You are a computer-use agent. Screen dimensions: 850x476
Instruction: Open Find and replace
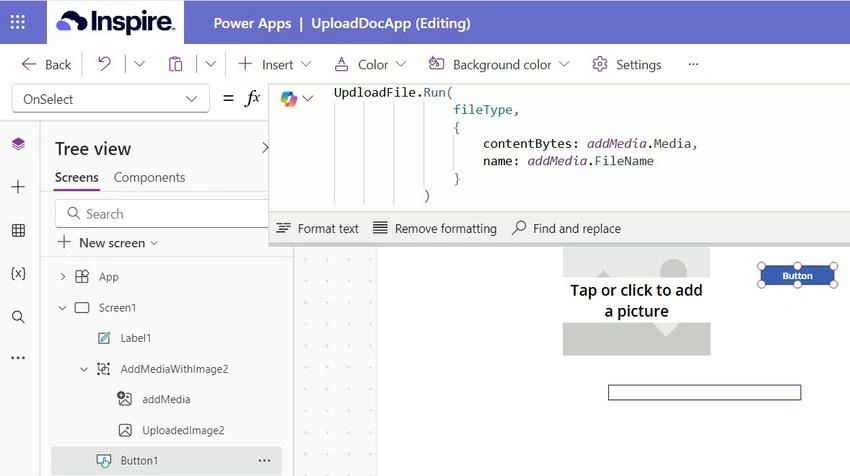tap(567, 229)
